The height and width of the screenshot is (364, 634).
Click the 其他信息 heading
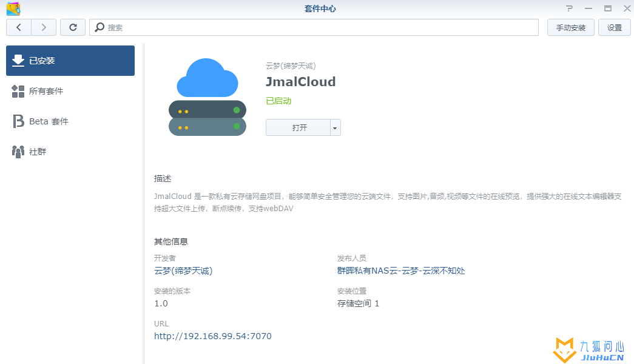point(171,241)
